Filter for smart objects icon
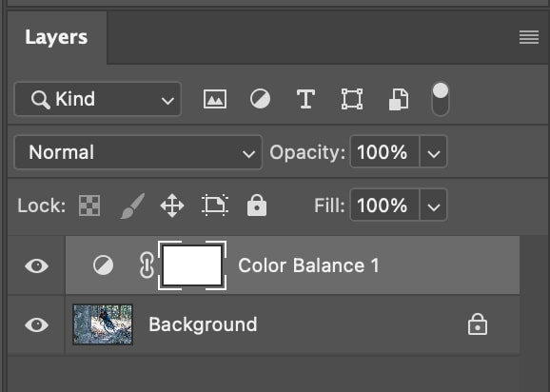The image size is (550, 392). (399, 100)
